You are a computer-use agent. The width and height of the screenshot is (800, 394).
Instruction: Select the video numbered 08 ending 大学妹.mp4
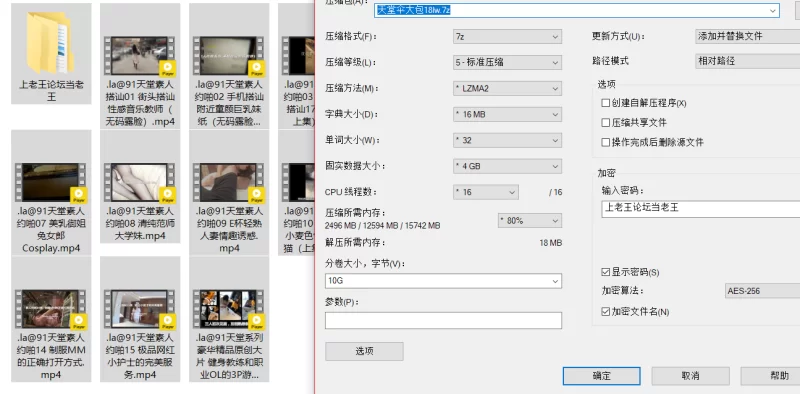coord(140,187)
